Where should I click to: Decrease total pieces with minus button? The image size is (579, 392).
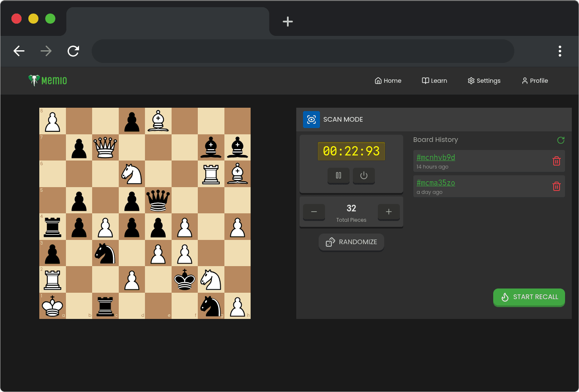click(x=314, y=212)
